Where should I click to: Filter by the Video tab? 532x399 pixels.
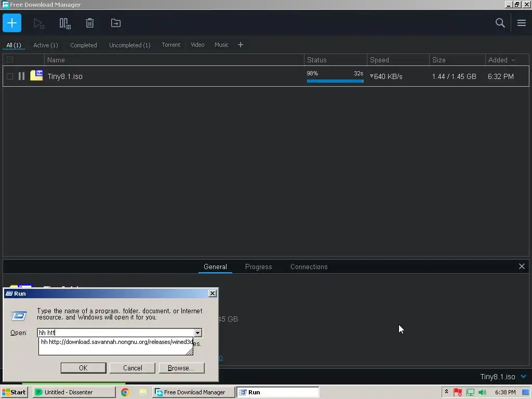click(x=197, y=45)
